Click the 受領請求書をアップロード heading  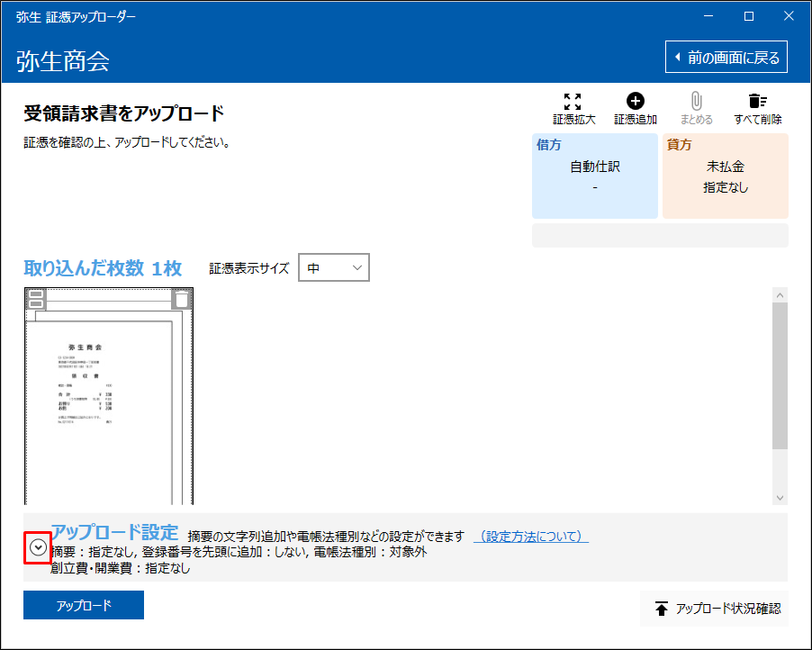(123, 113)
